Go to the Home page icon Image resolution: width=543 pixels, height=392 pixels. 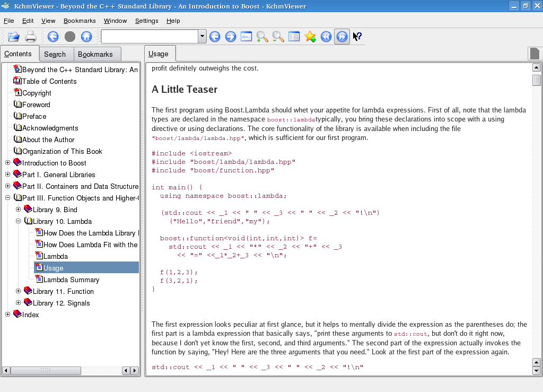86,37
